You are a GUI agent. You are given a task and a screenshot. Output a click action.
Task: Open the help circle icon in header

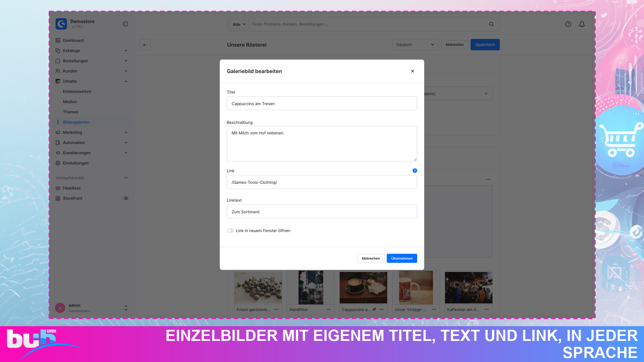click(x=568, y=24)
